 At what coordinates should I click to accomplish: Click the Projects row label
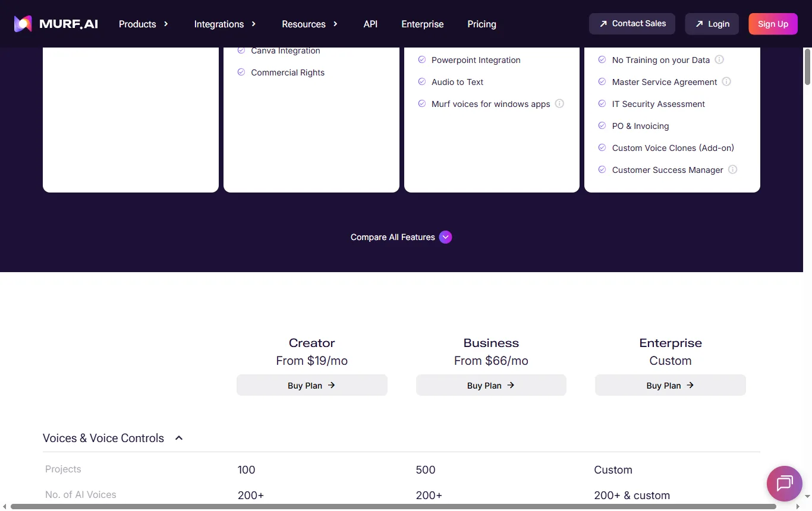coord(63,469)
